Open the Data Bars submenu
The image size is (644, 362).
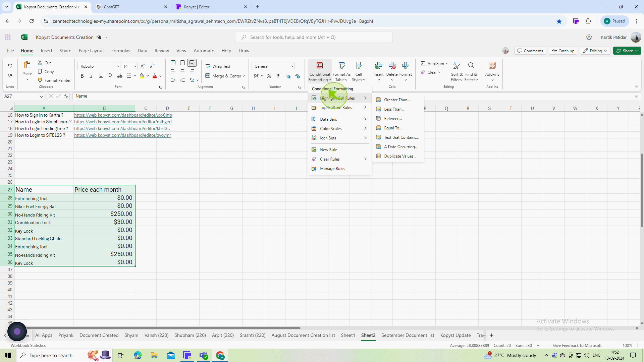[339, 119]
